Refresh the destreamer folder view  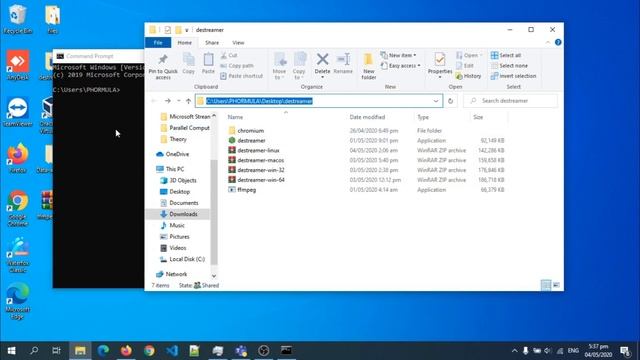(x=450, y=101)
